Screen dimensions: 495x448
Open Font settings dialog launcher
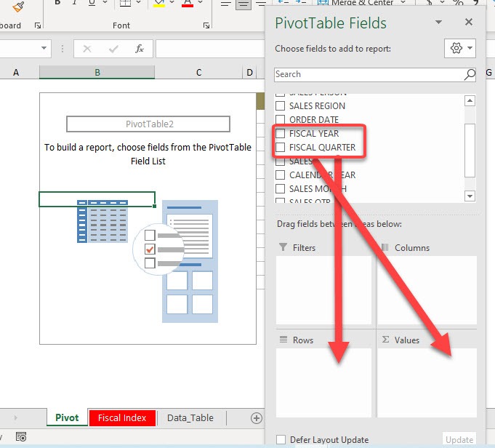click(206, 25)
